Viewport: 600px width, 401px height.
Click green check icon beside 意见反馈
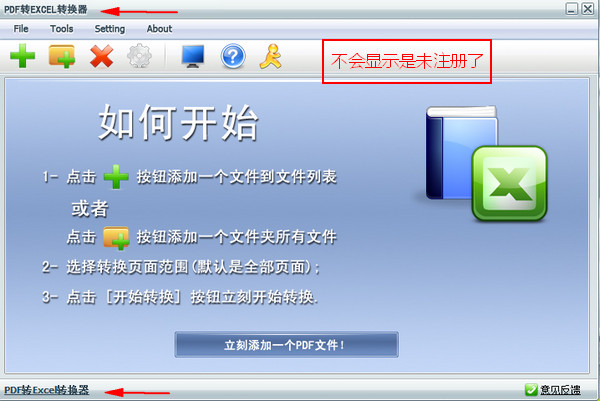[531, 390]
